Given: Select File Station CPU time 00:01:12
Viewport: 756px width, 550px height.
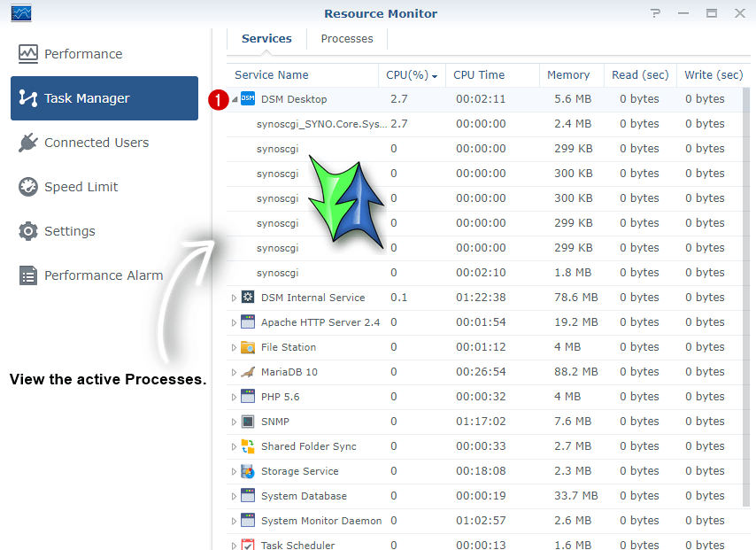Looking at the screenshot, I should (x=481, y=347).
